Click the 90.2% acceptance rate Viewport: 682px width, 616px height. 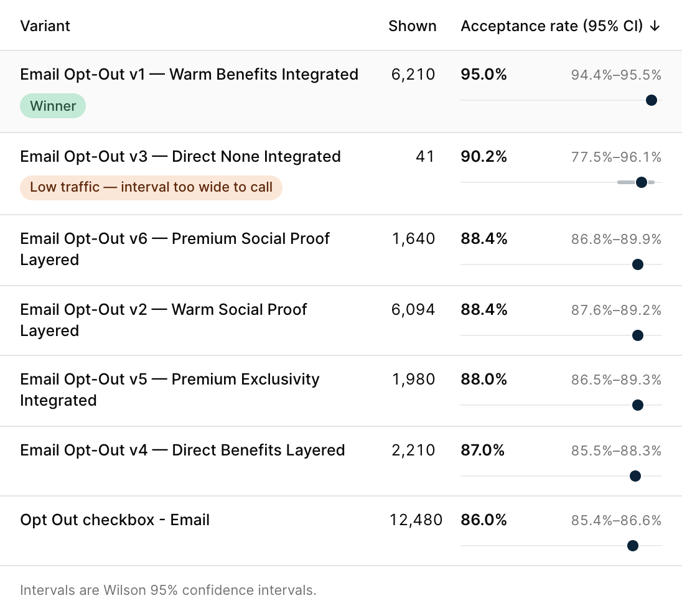[x=483, y=157]
